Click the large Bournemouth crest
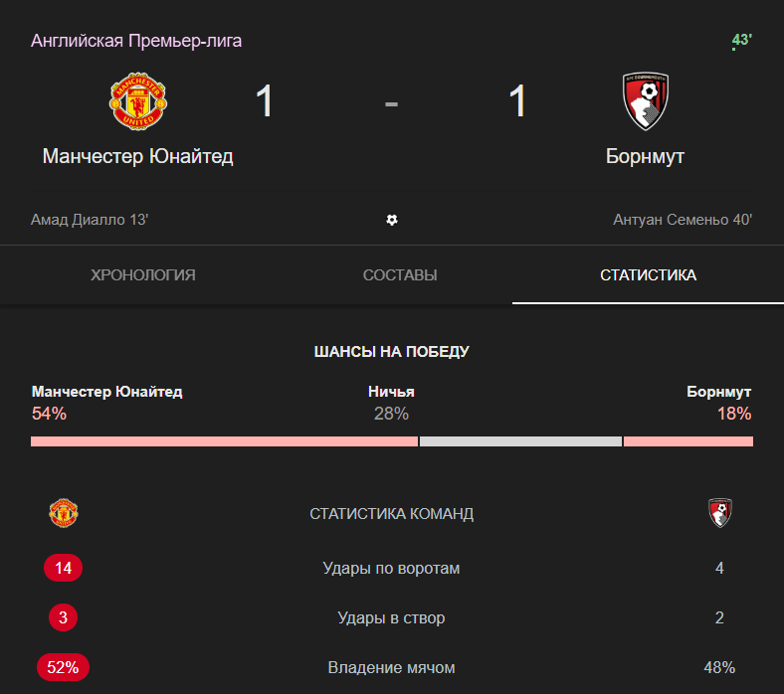 coord(646,101)
